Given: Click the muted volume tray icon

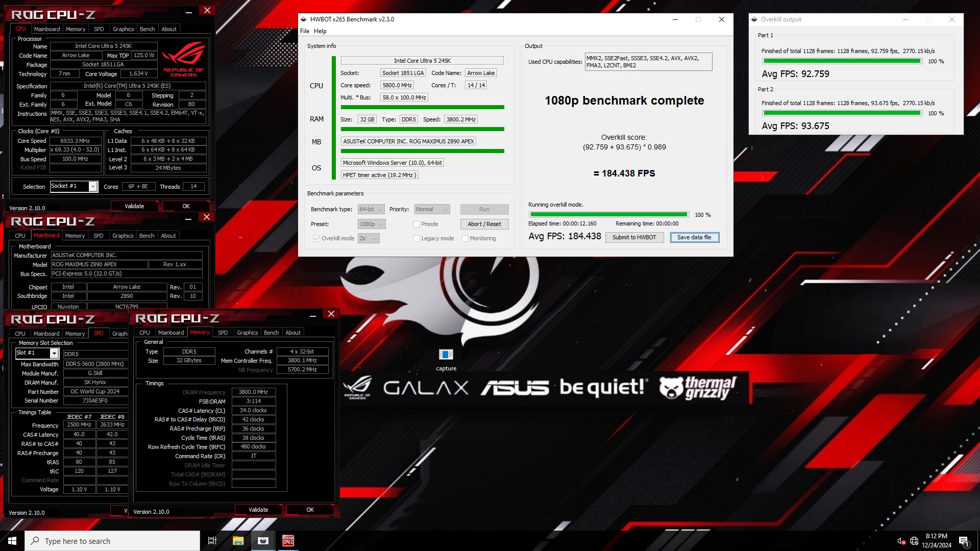Looking at the screenshot, I should (901, 541).
